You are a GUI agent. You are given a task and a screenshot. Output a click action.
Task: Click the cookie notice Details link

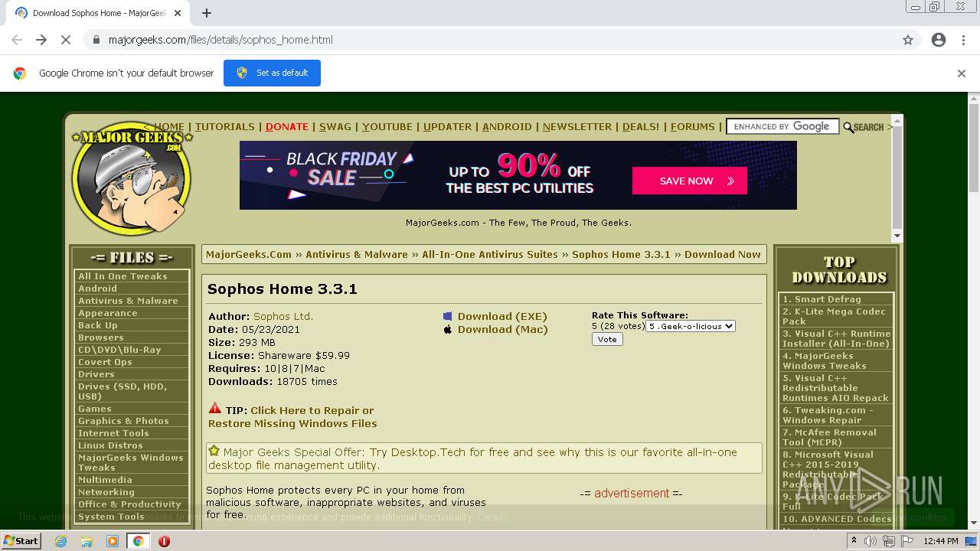(x=492, y=517)
